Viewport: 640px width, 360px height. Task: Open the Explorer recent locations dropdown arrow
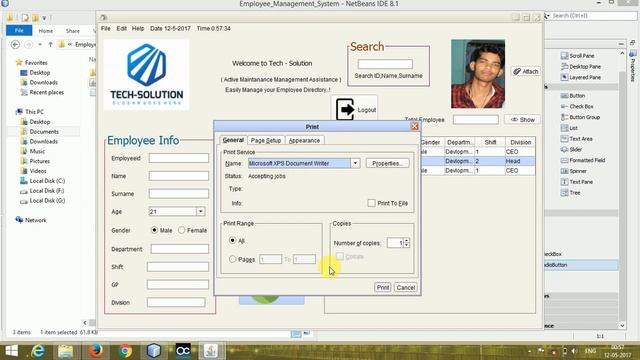click(40, 44)
